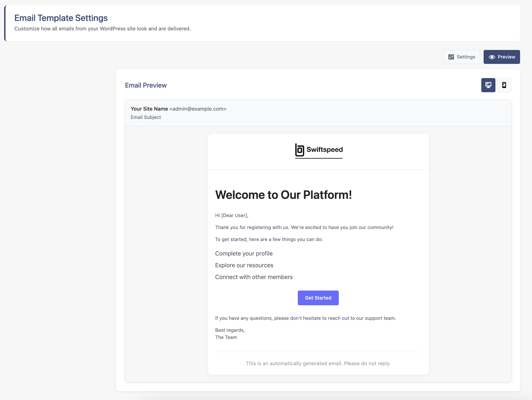Click the Email Preview heading
The height and width of the screenshot is (400, 532).
(146, 85)
